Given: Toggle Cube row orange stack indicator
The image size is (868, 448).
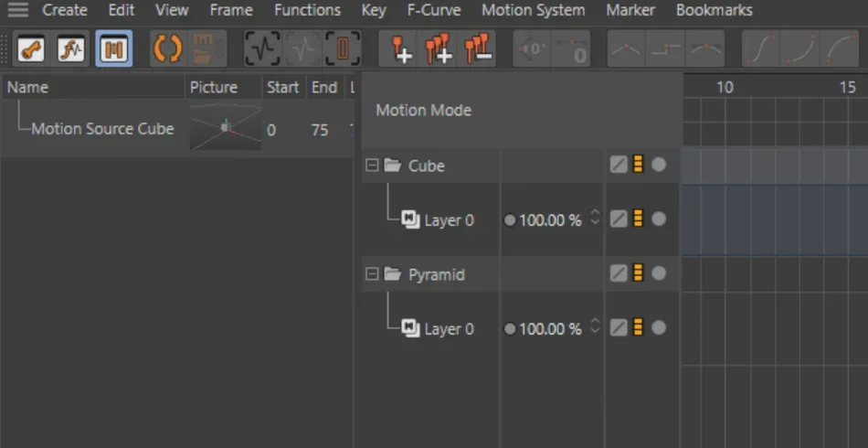Looking at the screenshot, I should click(x=638, y=165).
